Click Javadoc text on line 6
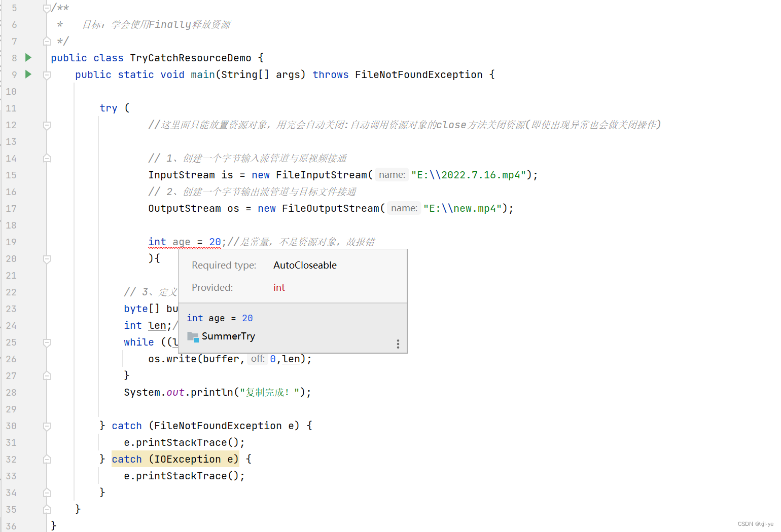The width and height of the screenshot is (781, 532). (x=156, y=24)
